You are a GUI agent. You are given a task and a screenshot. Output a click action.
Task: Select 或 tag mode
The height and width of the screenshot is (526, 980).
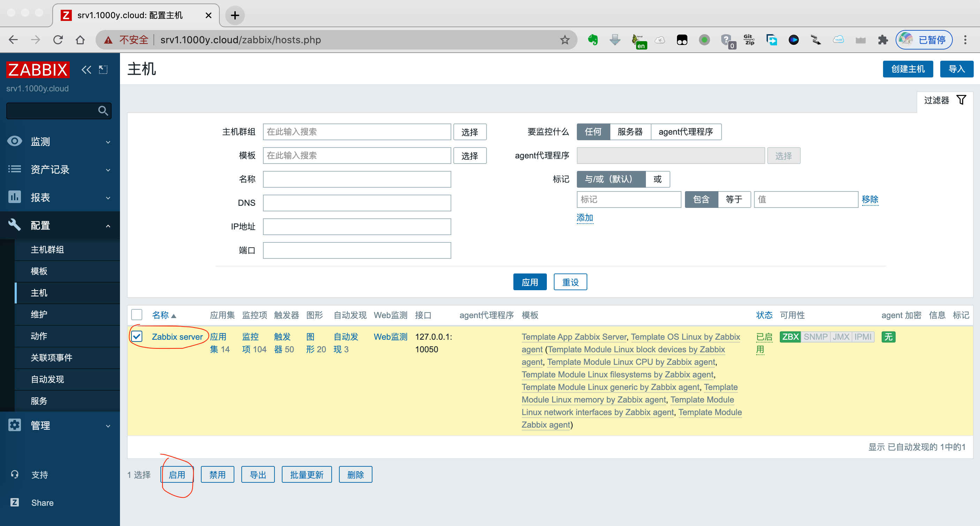[x=657, y=179]
